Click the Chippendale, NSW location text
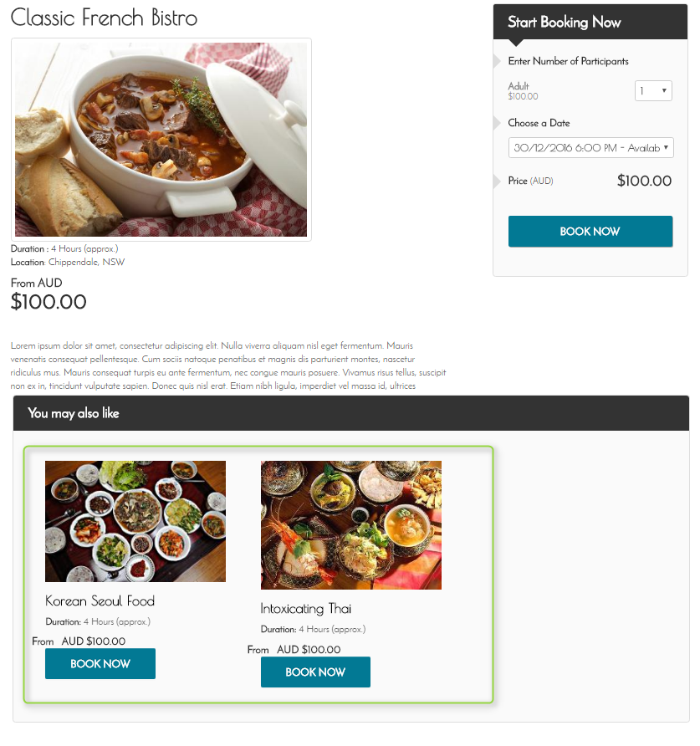 coord(86,262)
